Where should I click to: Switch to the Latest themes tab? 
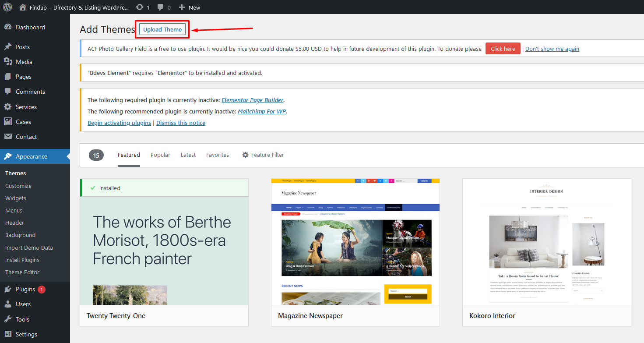[188, 155]
